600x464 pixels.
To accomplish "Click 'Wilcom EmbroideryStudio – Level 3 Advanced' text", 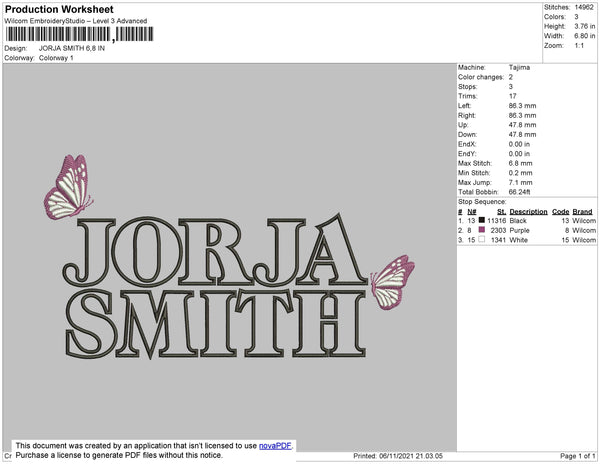I will tap(76, 21).
